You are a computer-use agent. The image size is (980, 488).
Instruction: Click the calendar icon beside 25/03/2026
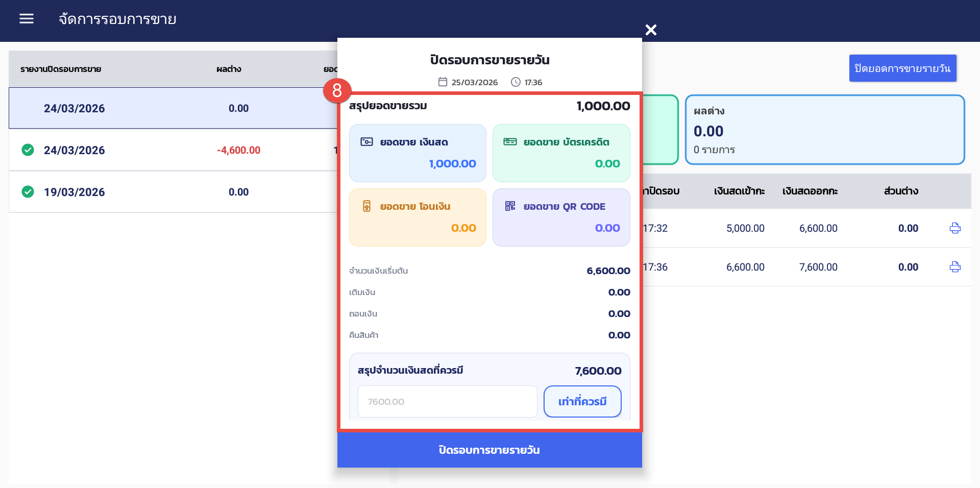(x=443, y=82)
